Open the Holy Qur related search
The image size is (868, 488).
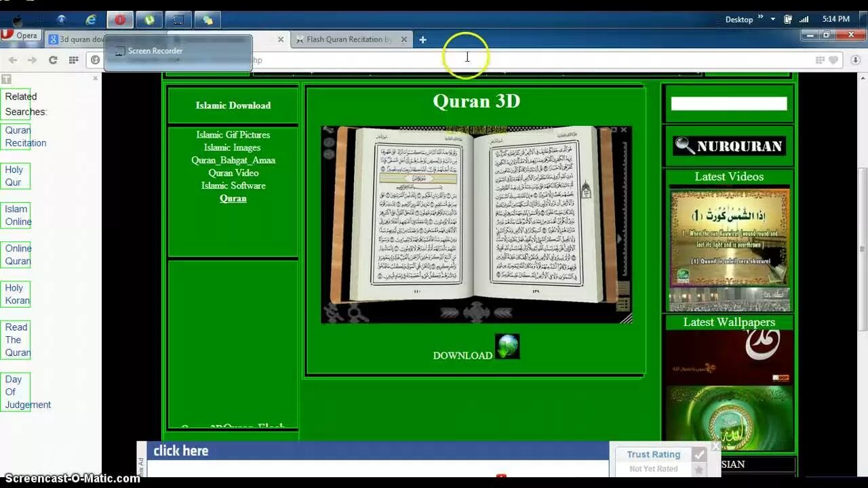tap(15, 176)
